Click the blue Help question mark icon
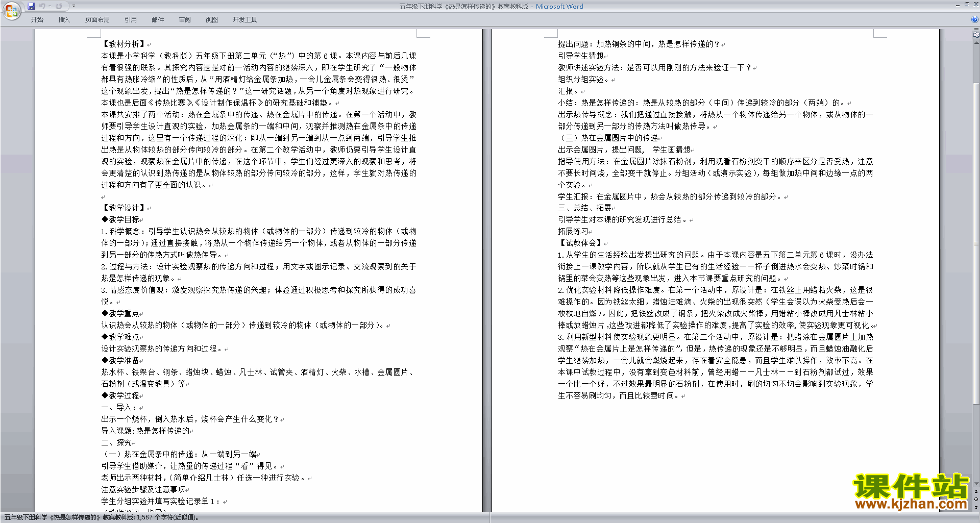This screenshot has width=980, height=523. (975, 19)
